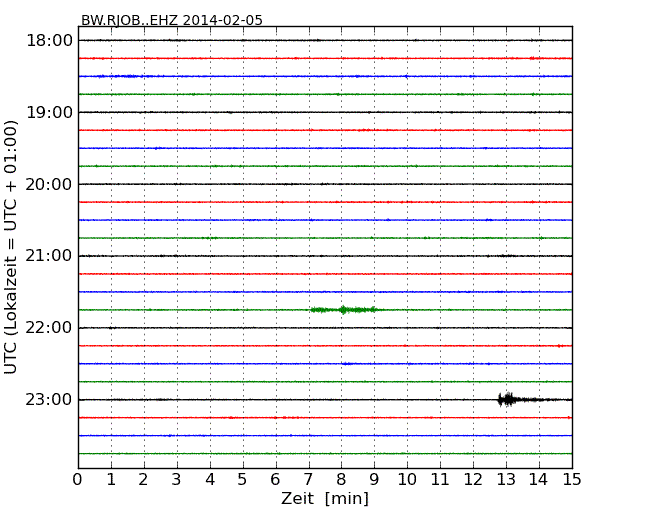This screenshot has width=650, height=520.
Task: Click the 22:00 time label
Action: pos(49,328)
